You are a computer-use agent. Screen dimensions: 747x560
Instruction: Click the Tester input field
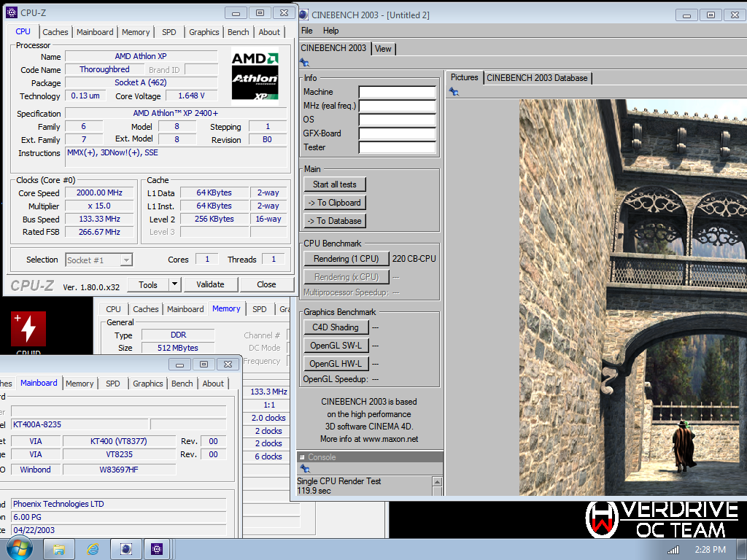coord(398,147)
